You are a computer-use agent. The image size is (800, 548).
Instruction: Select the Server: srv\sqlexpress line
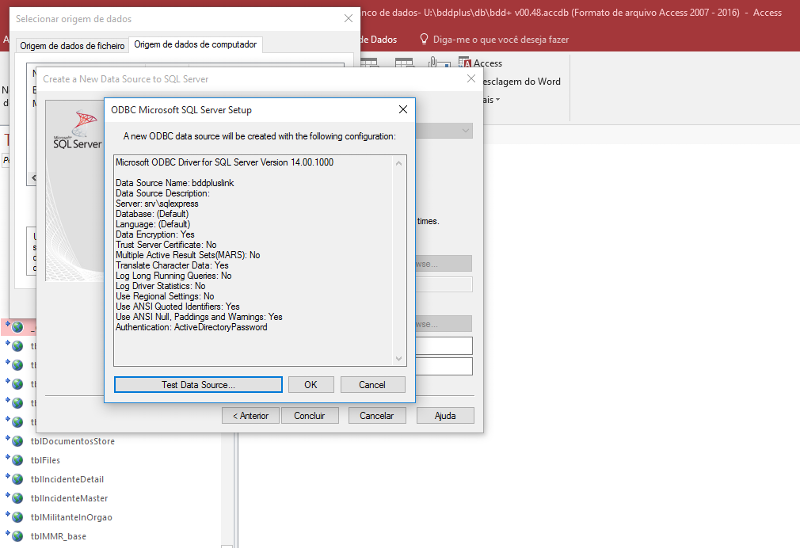tap(157, 204)
